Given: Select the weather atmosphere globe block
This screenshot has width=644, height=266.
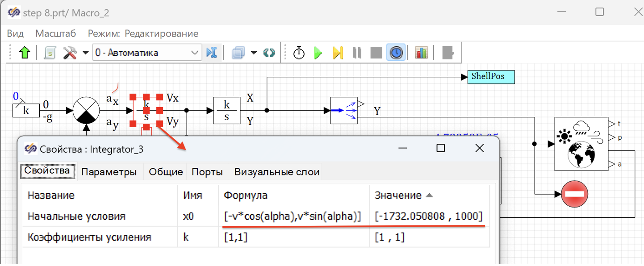Looking at the screenshot, I should [581, 144].
